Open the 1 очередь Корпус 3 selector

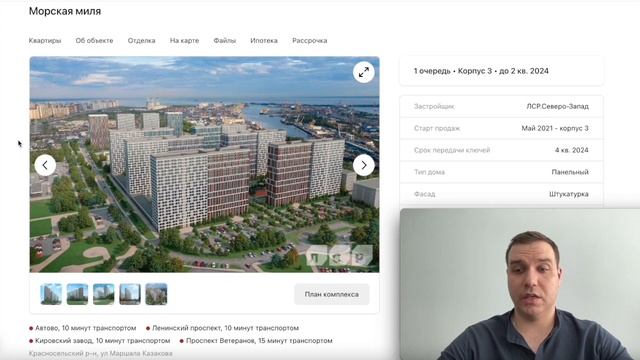coord(501,71)
